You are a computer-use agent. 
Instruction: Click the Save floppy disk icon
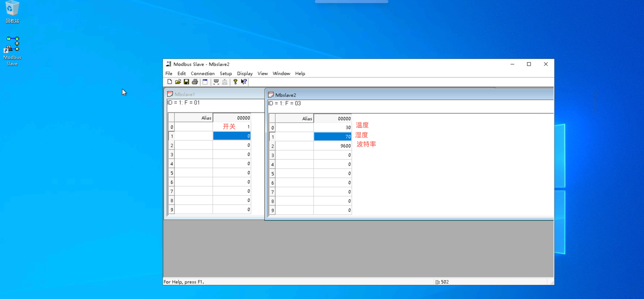(x=187, y=82)
